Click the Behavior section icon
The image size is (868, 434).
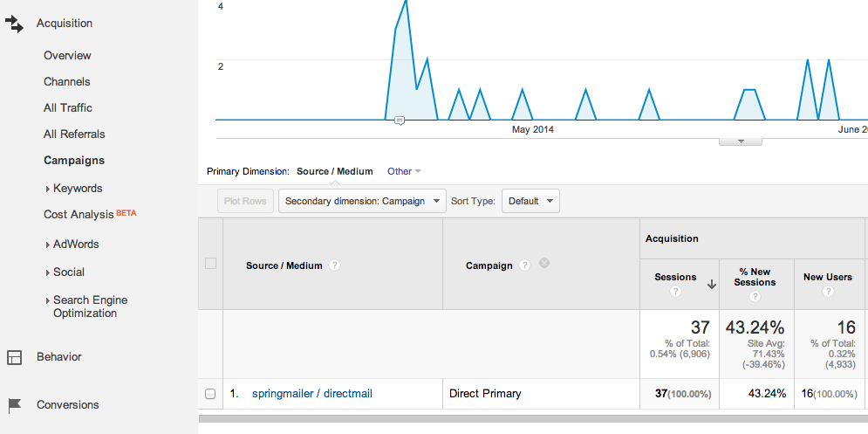pos(14,357)
